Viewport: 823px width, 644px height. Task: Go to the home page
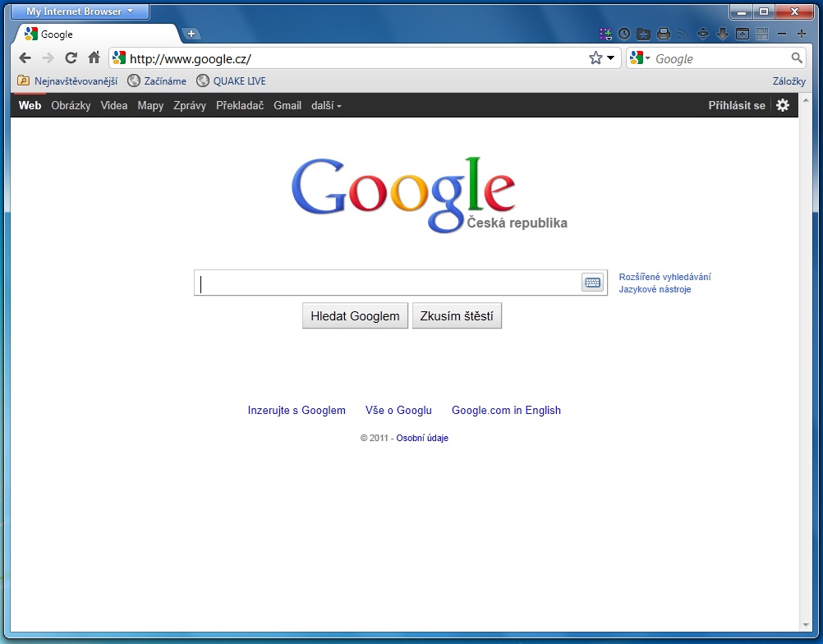pos(94,57)
